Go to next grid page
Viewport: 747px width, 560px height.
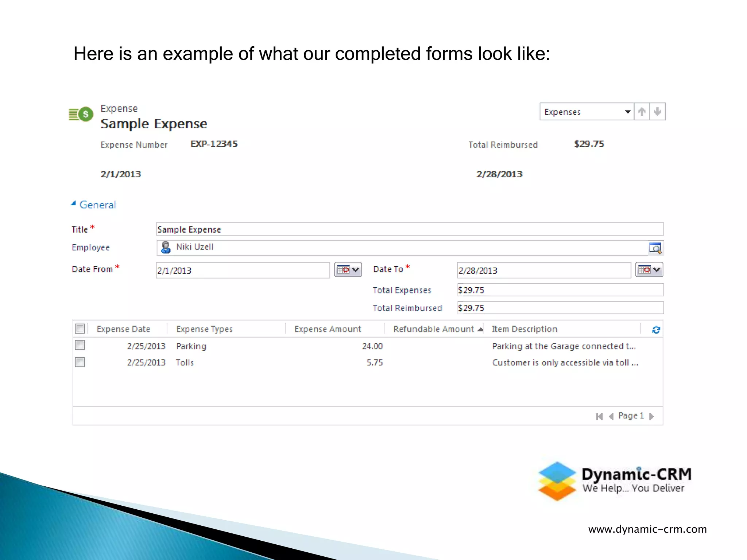(x=651, y=416)
